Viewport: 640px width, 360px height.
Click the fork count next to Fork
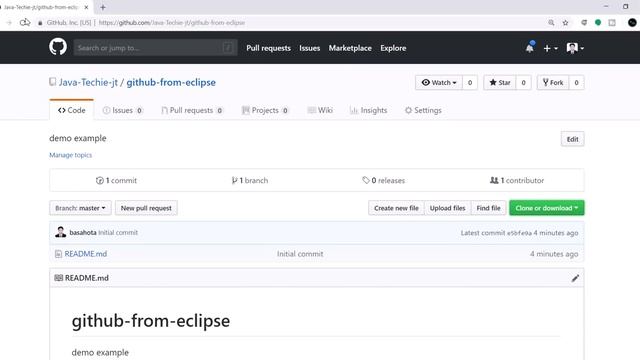(x=576, y=82)
